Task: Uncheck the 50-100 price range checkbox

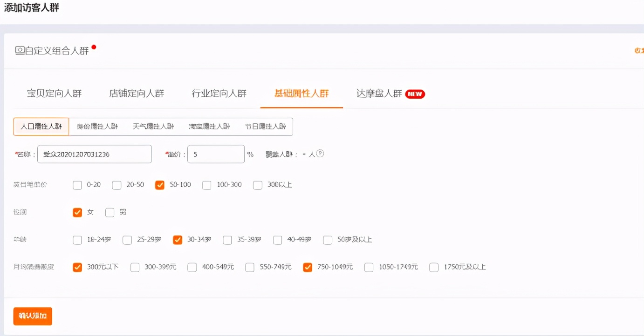Action: point(160,185)
